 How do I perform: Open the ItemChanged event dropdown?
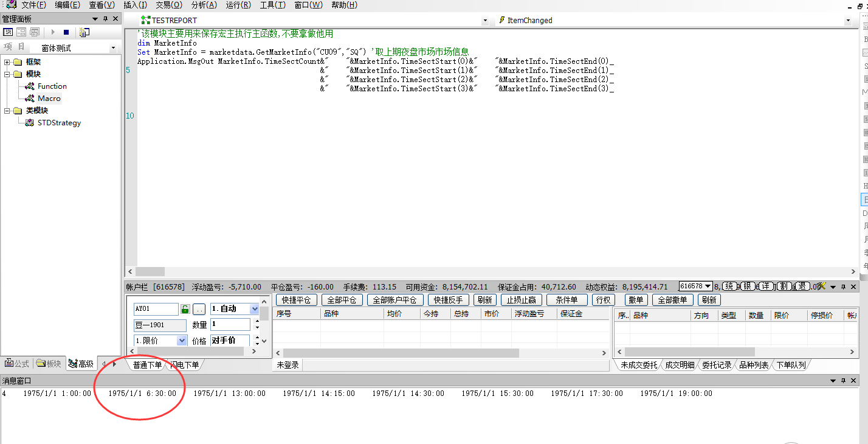click(848, 20)
